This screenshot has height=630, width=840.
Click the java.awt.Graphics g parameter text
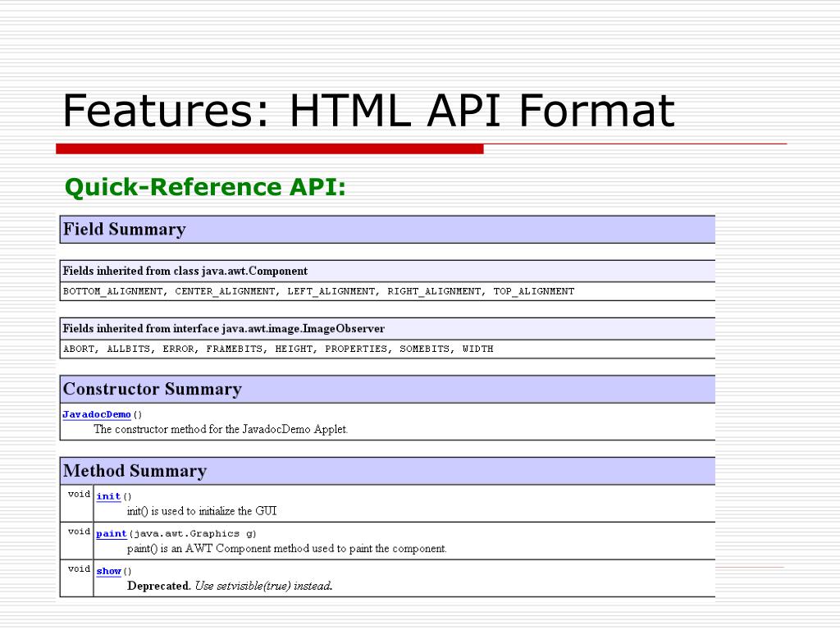194,532
